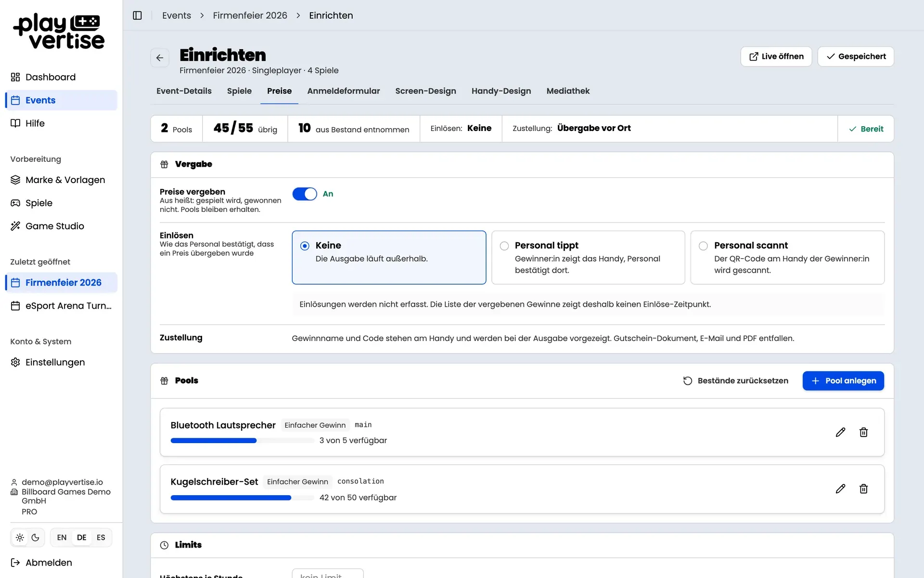Viewport: 924px width, 578px height.
Task: Edit the Kugelschreiber-Set pool
Action: [840, 489]
